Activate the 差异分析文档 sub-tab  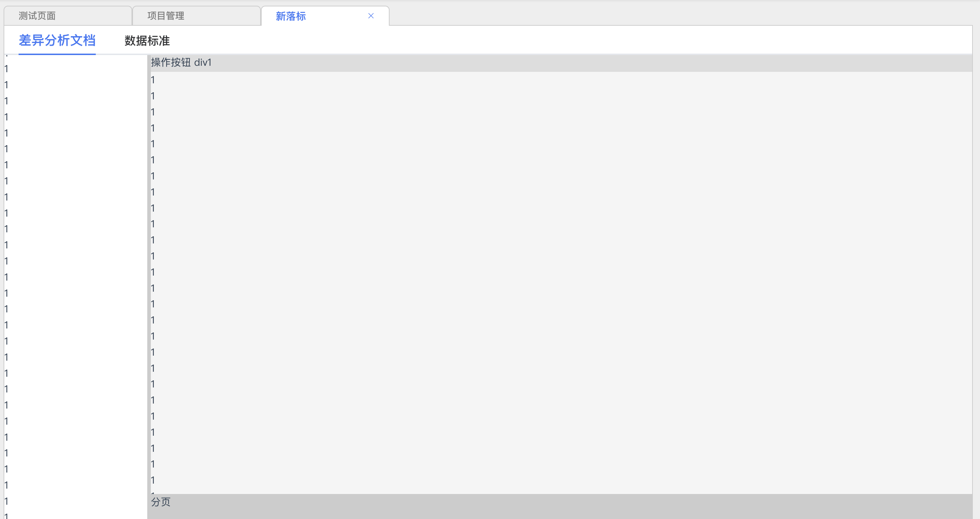(x=57, y=40)
